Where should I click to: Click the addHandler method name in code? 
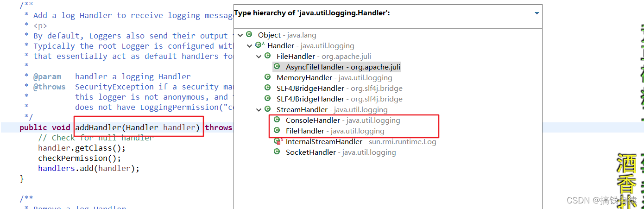tap(98, 127)
